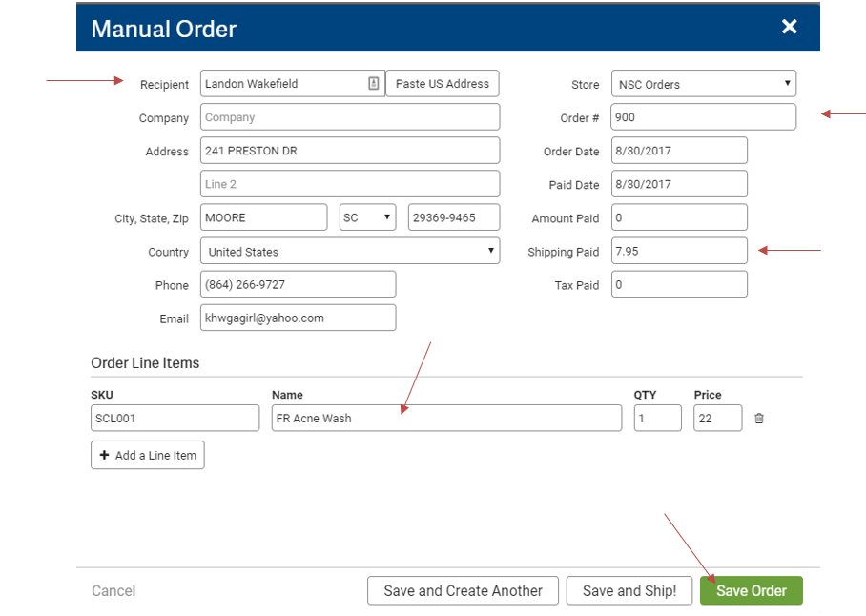Image resolution: width=866 pixels, height=616 pixels.
Task: Click the Shipping Paid field showing 7.95
Action: (x=679, y=251)
